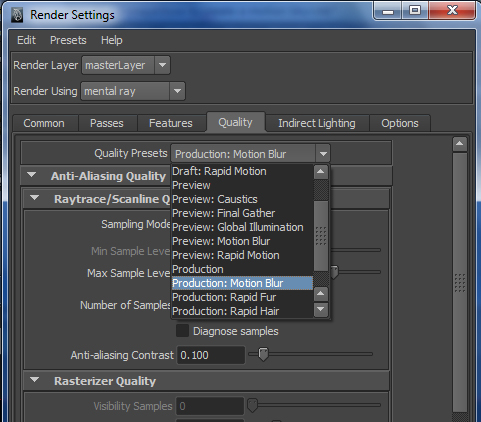Click the dropdown list scroll up arrow
Viewport: 481px width, 422px height.
pyautogui.click(x=321, y=172)
